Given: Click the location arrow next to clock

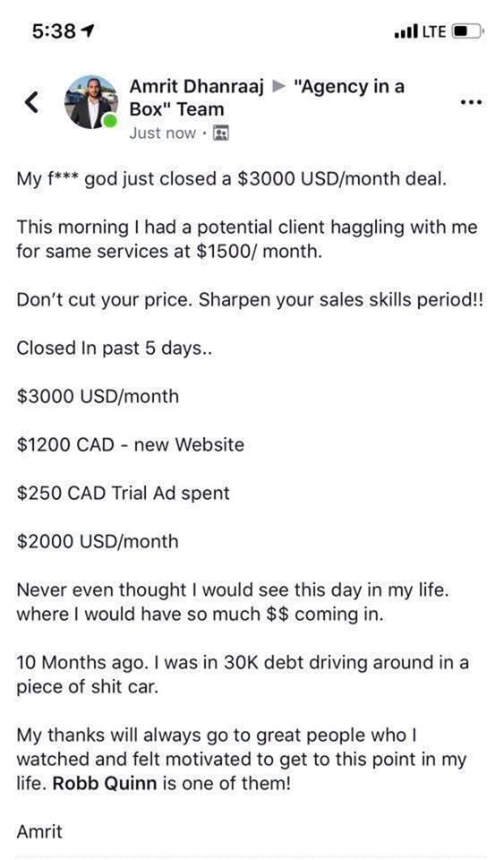Looking at the screenshot, I should [x=87, y=31].
